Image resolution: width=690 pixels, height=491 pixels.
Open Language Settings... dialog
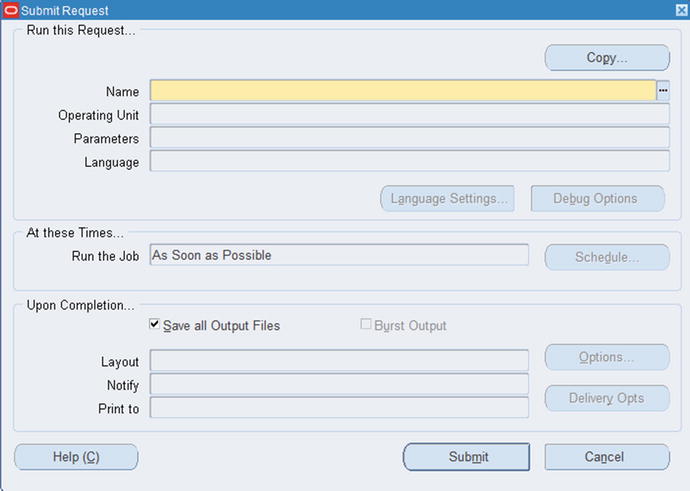click(448, 198)
